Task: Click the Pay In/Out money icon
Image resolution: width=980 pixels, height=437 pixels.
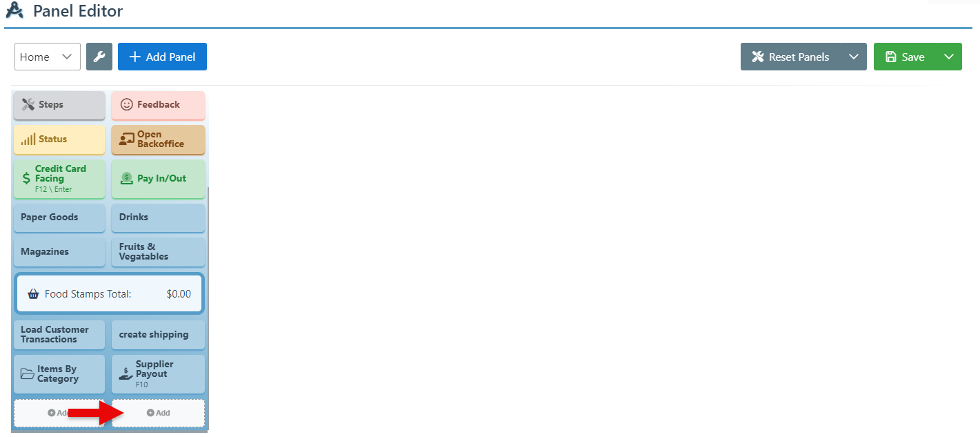Action: click(126, 179)
